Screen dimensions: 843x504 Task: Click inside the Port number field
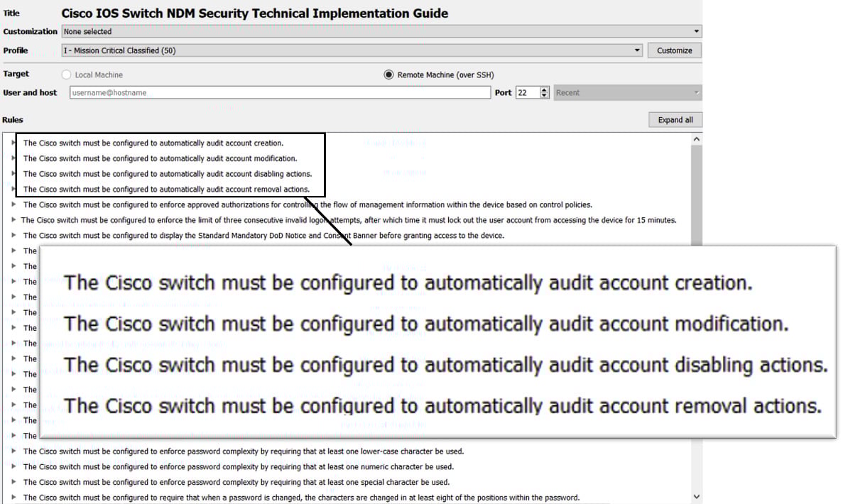pyautogui.click(x=528, y=92)
